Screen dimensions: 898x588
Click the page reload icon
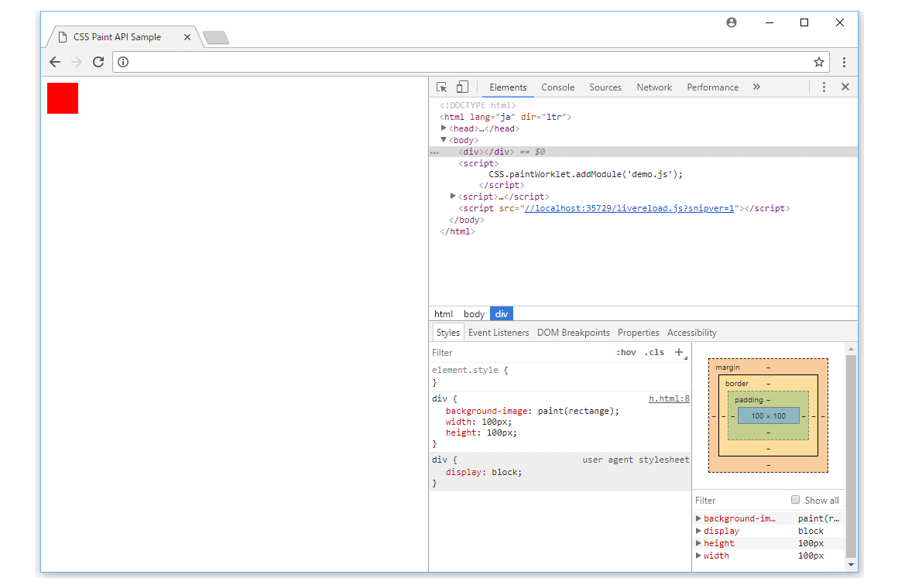[98, 62]
